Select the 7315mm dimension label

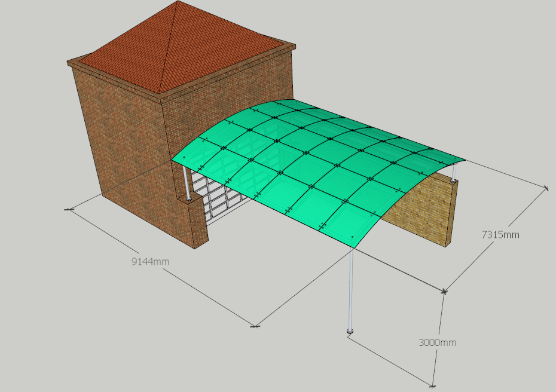pyautogui.click(x=500, y=235)
